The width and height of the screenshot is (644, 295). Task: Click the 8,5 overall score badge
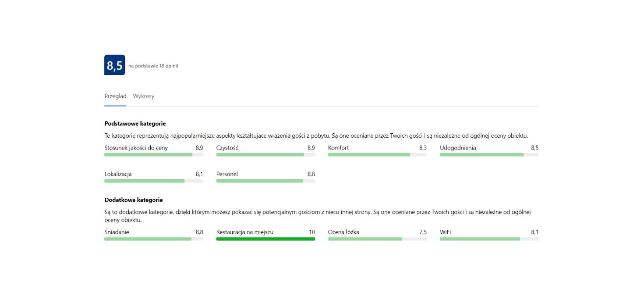pyautogui.click(x=115, y=65)
